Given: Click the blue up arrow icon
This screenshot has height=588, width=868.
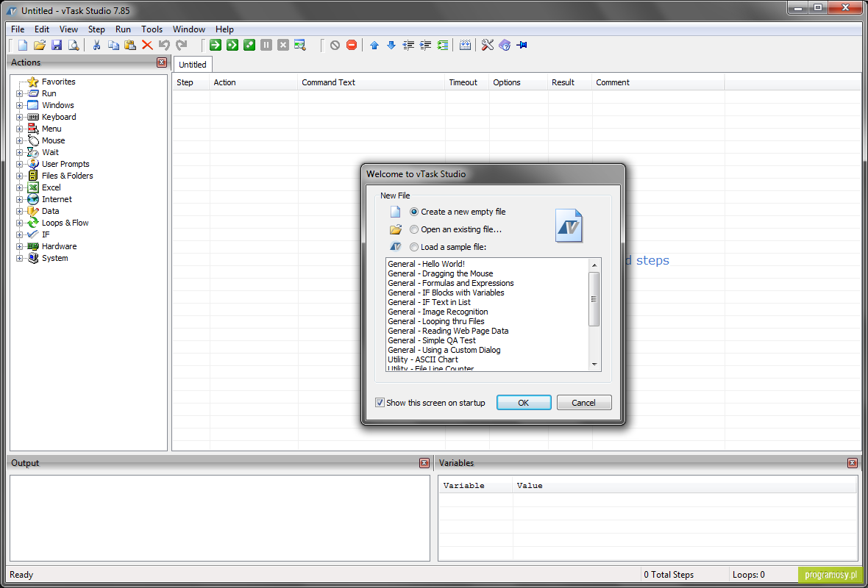Looking at the screenshot, I should 374,46.
